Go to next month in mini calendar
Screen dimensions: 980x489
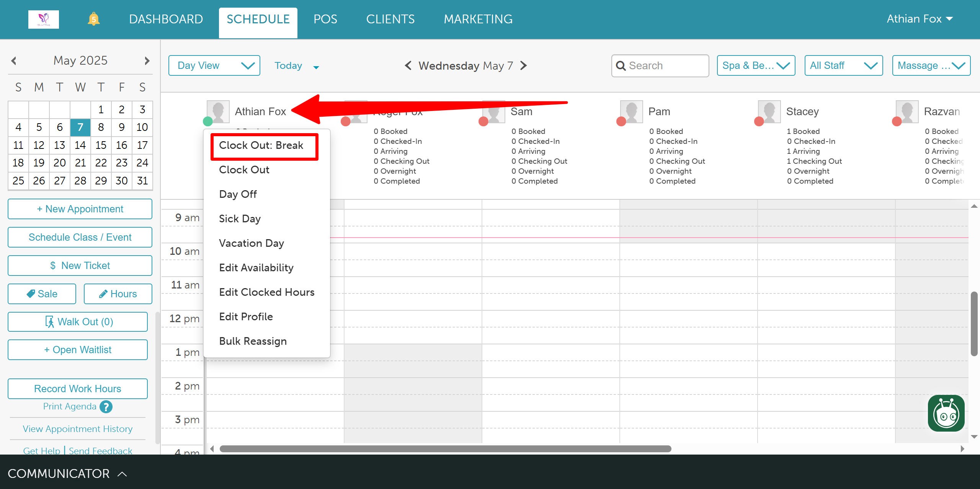click(147, 60)
